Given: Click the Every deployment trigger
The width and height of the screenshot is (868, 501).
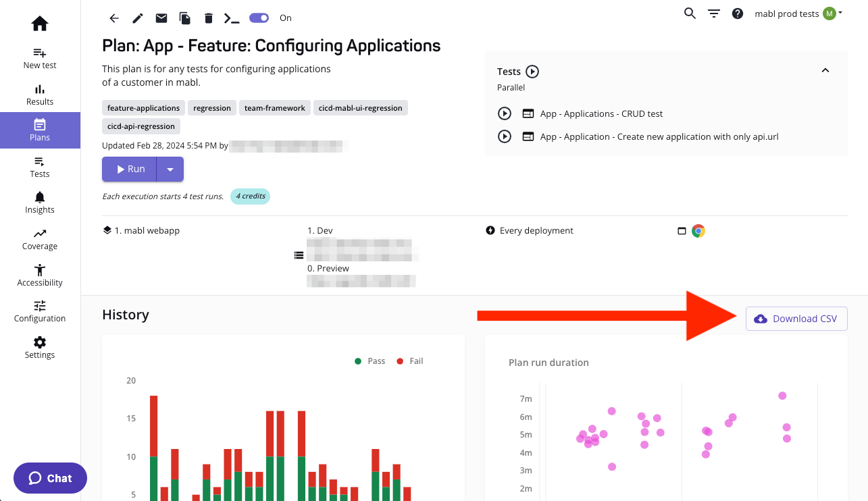Looking at the screenshot, I should [x=536, y=230].
